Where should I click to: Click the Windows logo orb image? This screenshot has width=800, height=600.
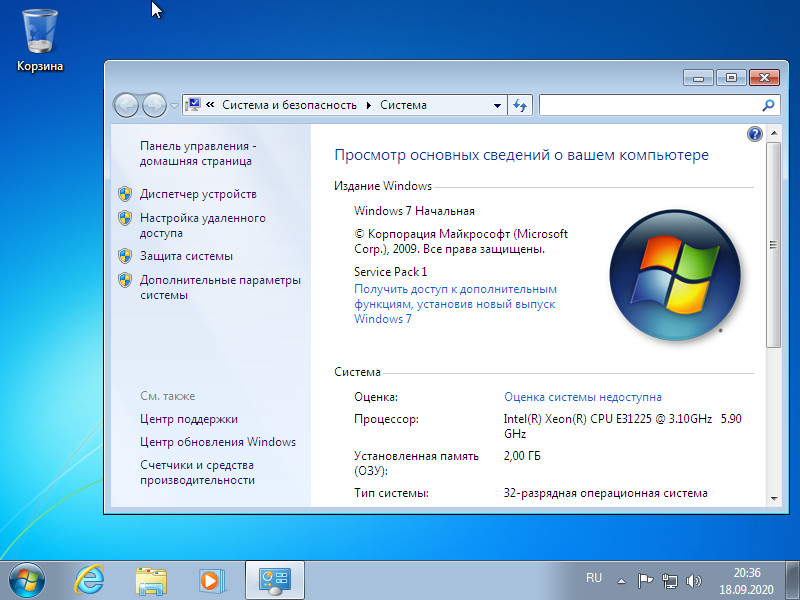coord(674,275)
